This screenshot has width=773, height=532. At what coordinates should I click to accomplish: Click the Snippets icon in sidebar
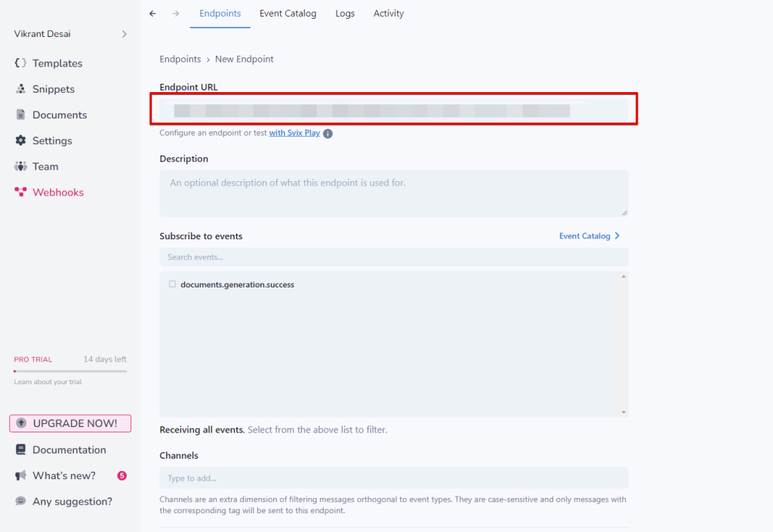tap(20, 89)
